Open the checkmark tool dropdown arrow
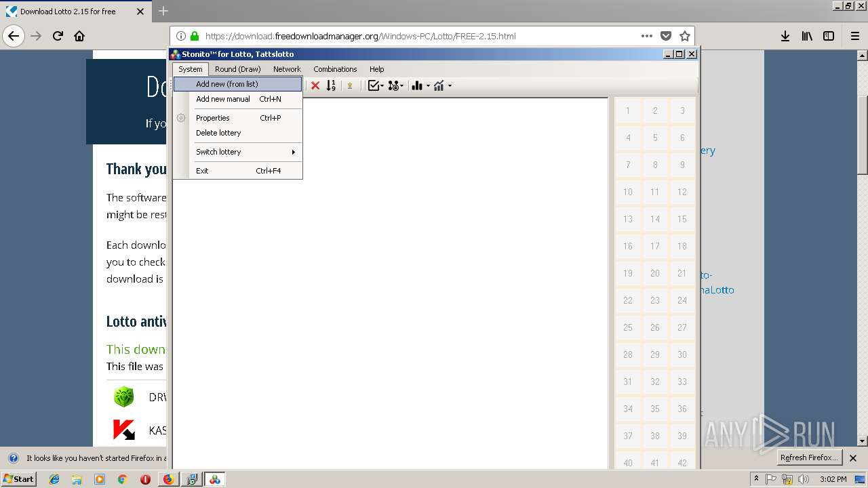Viewport: 868px width, 488px height. 382,86
